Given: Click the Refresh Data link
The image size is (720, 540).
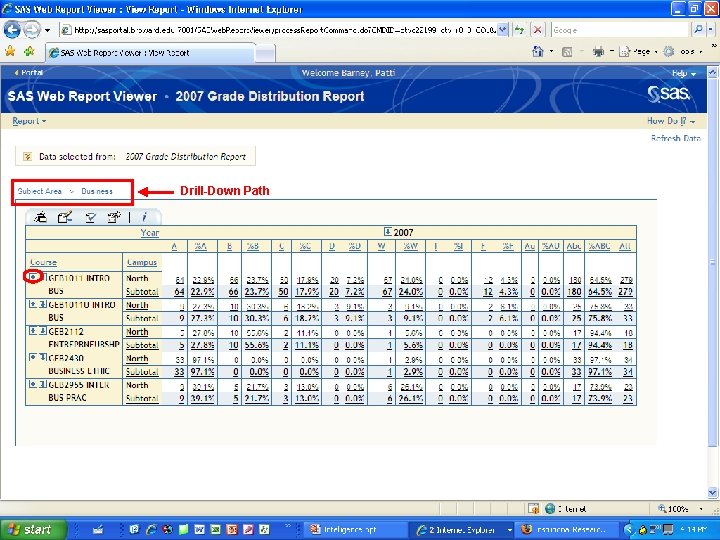Looking at the screenshot, I should coord(675,138).
